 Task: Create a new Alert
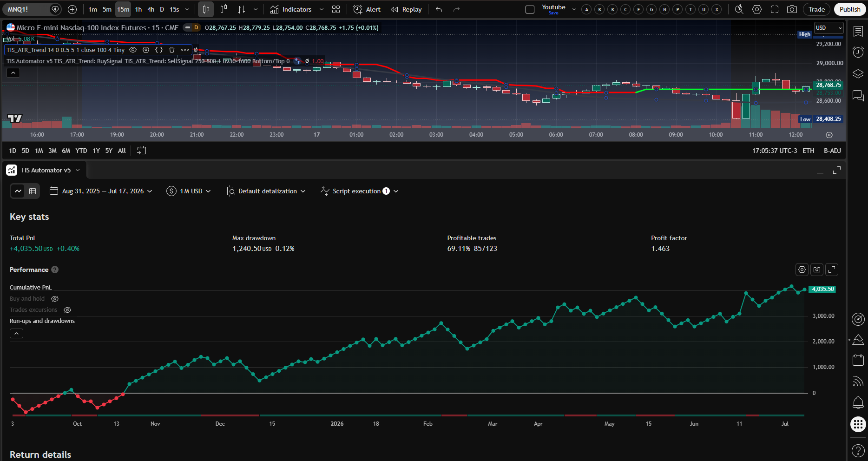[x=367, y=9]
